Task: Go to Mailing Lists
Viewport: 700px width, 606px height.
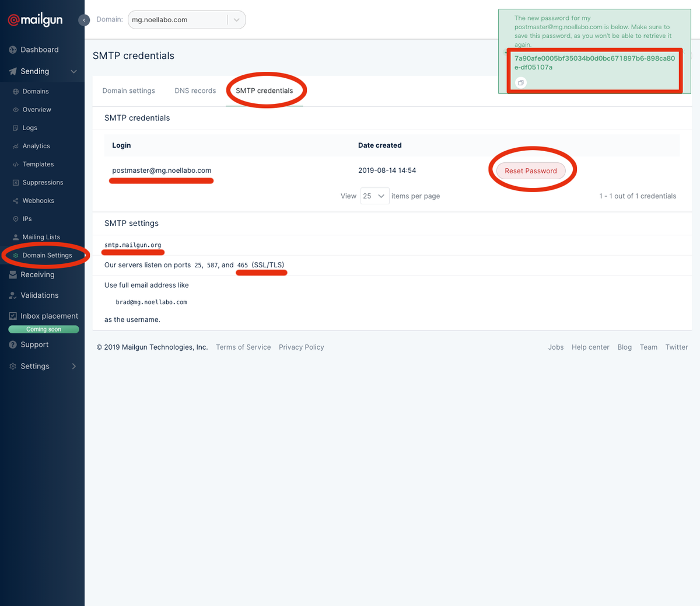Action: click(42, 237)
